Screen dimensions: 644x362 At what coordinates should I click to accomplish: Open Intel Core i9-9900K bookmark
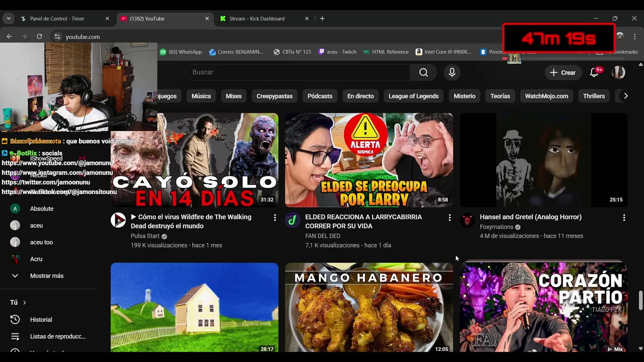tap(444, 52)
